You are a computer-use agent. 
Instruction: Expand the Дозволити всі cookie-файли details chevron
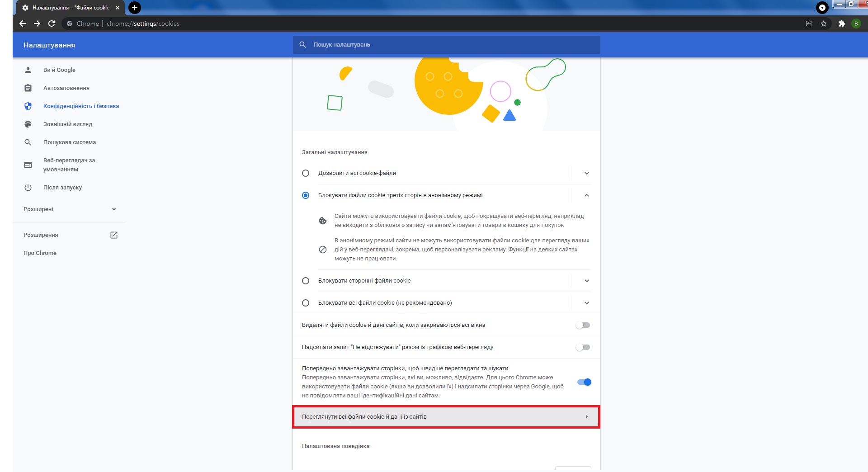coord(586,173)
